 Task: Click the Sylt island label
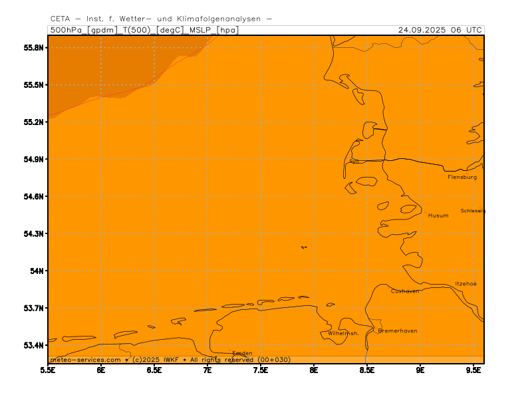pos(354,161)
